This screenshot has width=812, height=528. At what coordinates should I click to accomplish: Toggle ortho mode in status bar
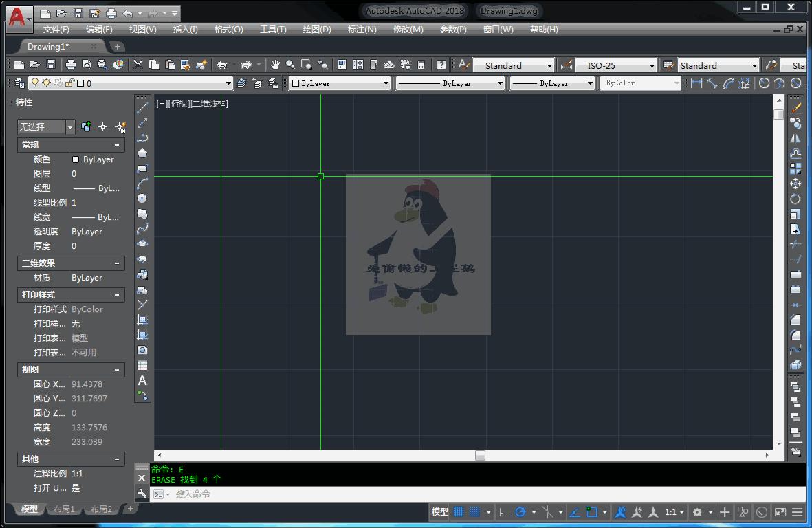pyautogui.click(x=504, y=512)
